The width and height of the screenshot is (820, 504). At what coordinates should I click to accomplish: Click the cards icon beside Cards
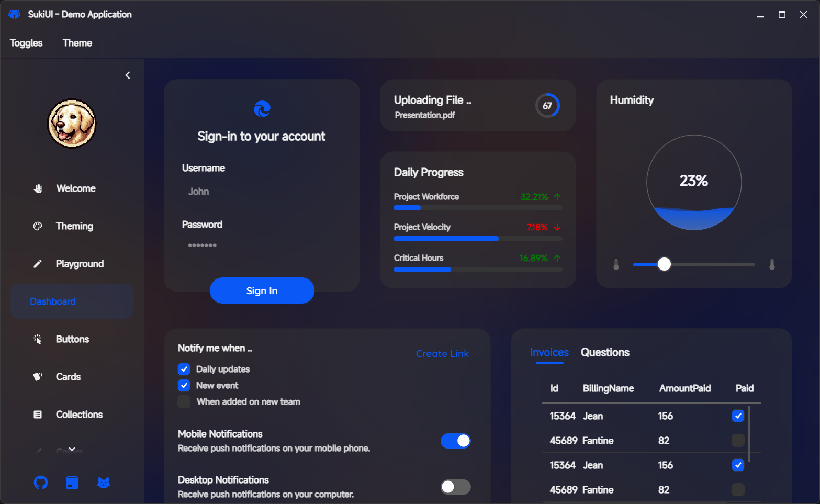coord(38,377)
